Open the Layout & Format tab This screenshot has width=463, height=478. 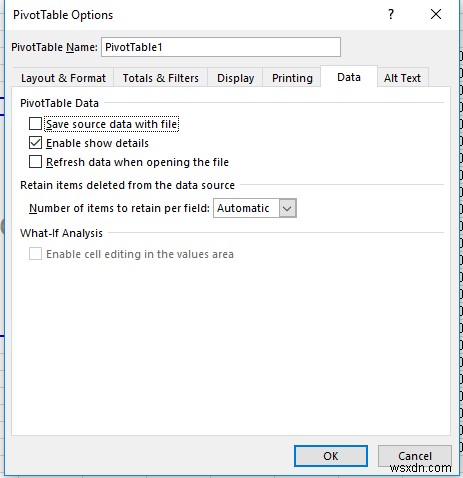pyautogui.click(x=63, y=78)
